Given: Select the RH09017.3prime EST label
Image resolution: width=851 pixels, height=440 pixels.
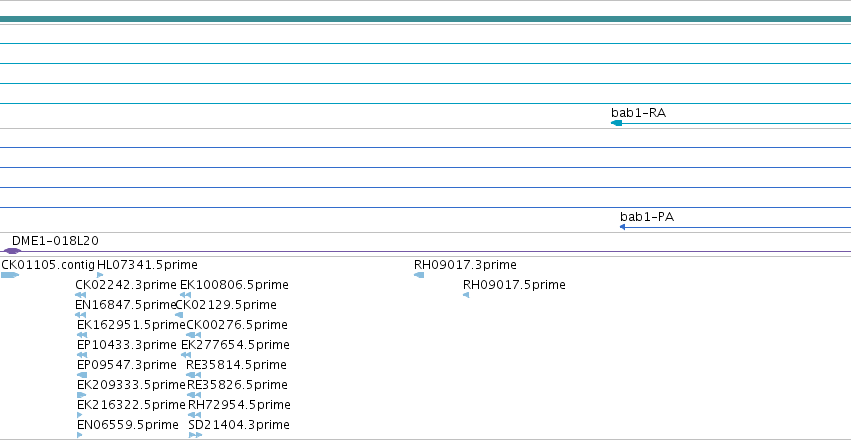Looking at the screenshot, I should (x=465, y=265).
